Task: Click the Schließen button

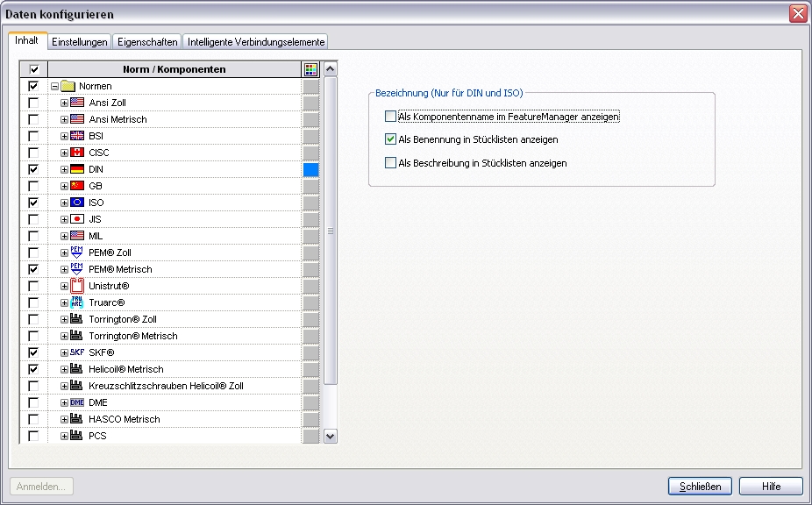Action: tap(700, 487)
